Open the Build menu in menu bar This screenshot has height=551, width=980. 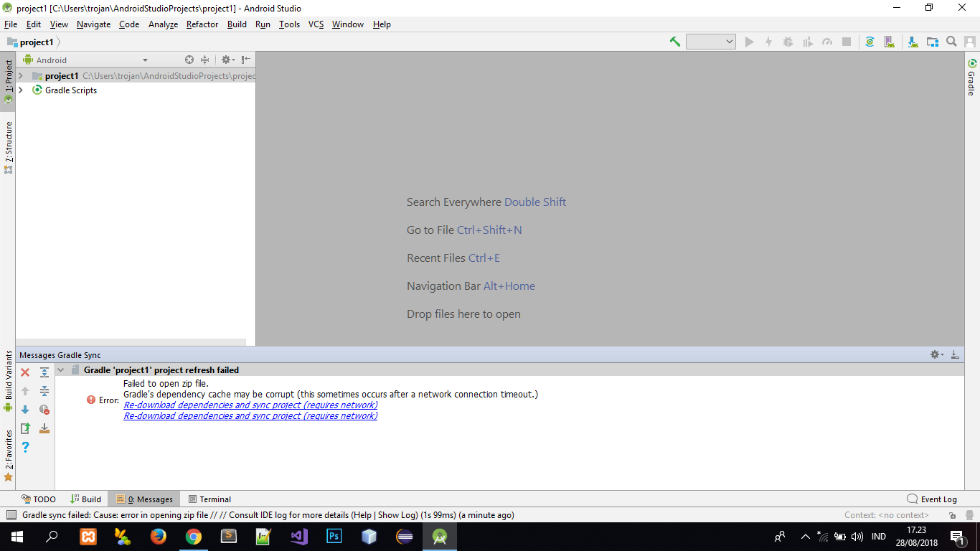(237, 24)
